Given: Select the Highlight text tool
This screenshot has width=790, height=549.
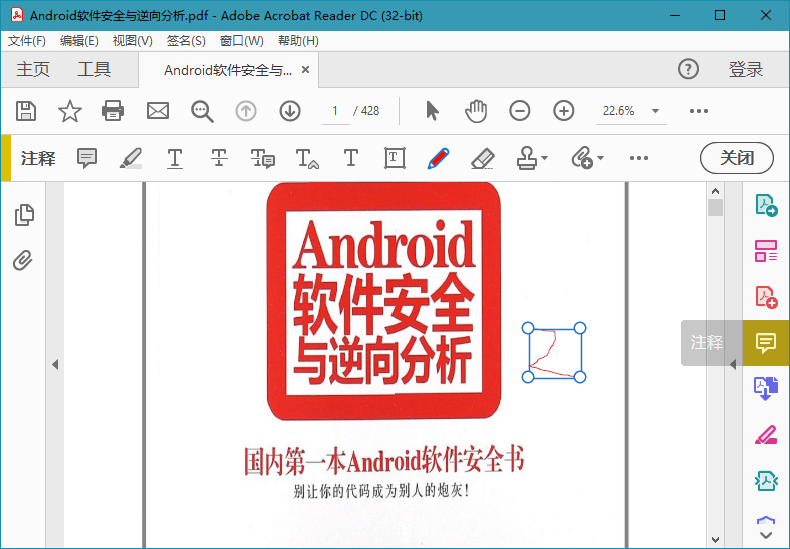Looking at the screenshot, I should click(x=131, y=158).
